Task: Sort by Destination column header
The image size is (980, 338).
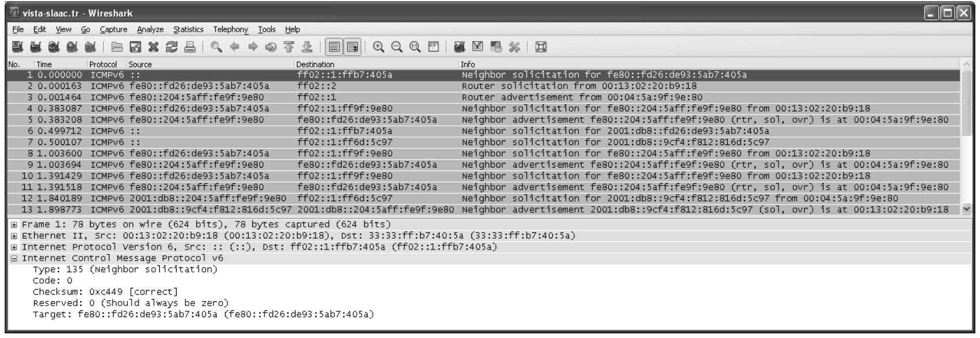Action: pyautogui.click(x=376, y=64)
